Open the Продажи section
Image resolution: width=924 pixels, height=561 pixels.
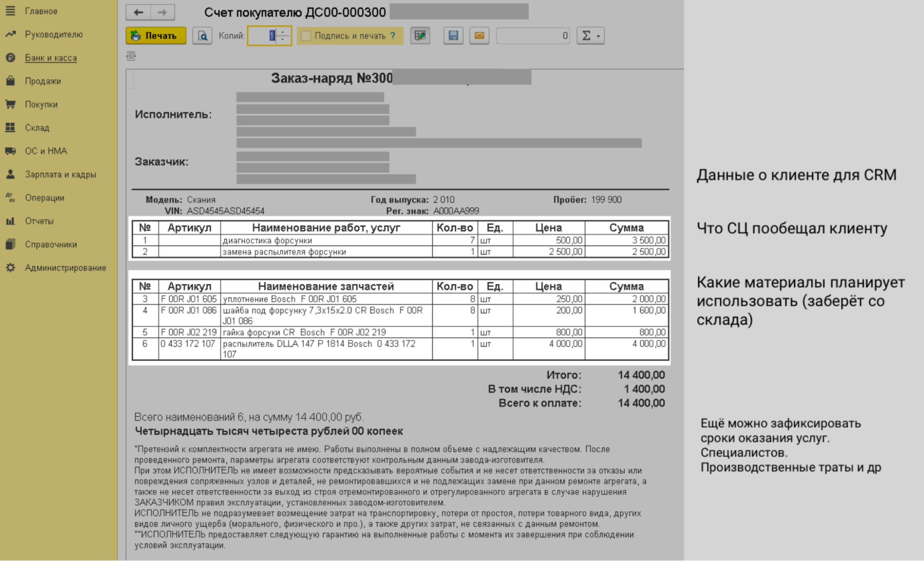[43, 81]
